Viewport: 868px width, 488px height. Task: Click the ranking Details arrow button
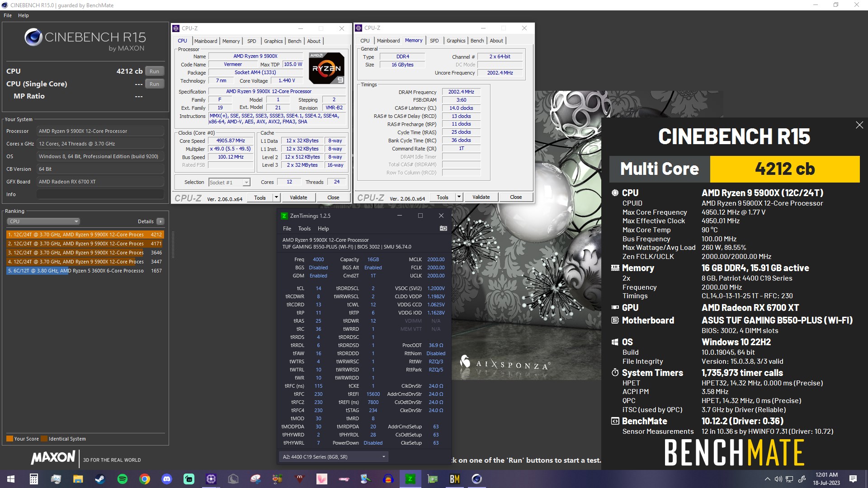point(160,221)
